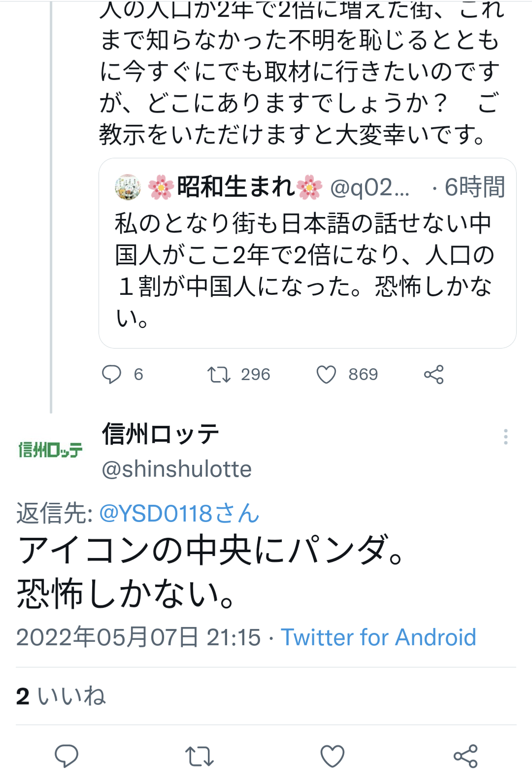532x771 pixels.
Task: Open the 信州ロッテ profile avatar
Action: click(50, 450)
